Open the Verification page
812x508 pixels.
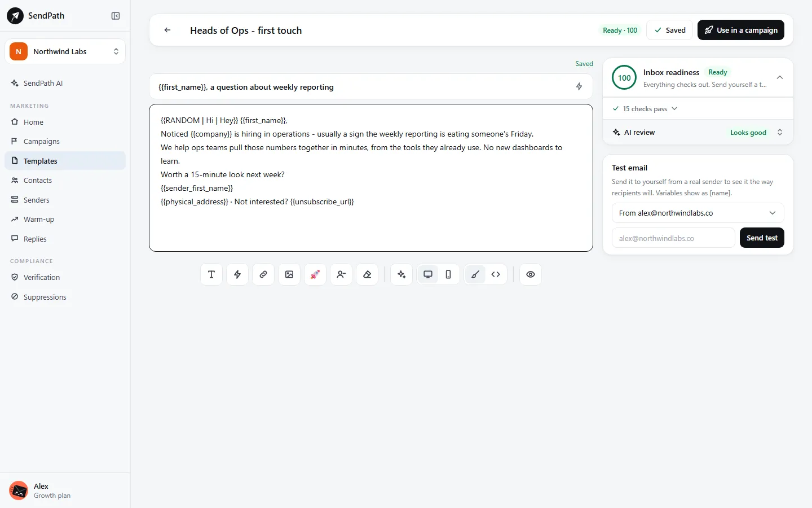(65, 277)
